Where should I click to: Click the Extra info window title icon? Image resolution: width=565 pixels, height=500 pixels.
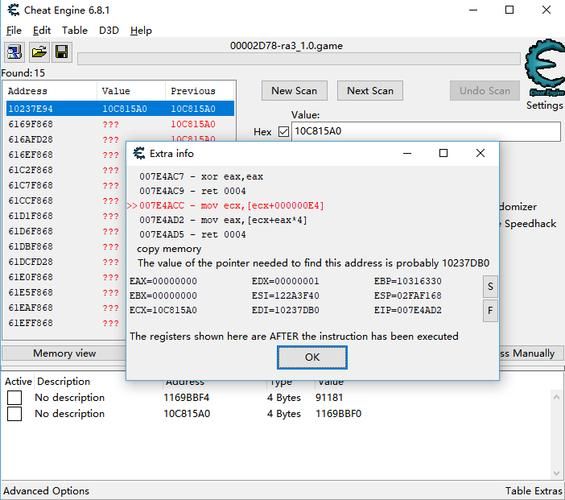click(x=139, y=153)
